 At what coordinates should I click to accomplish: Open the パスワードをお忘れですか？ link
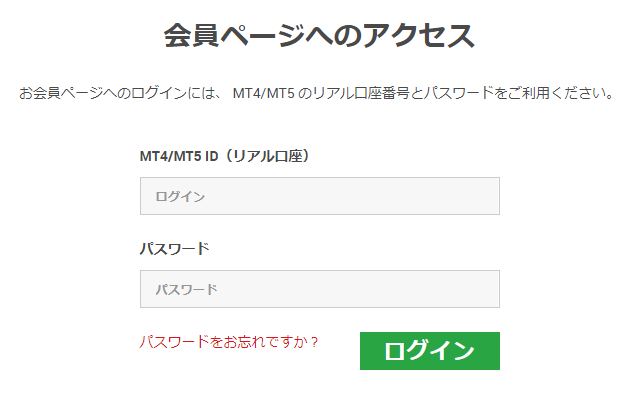pos(229,342)
